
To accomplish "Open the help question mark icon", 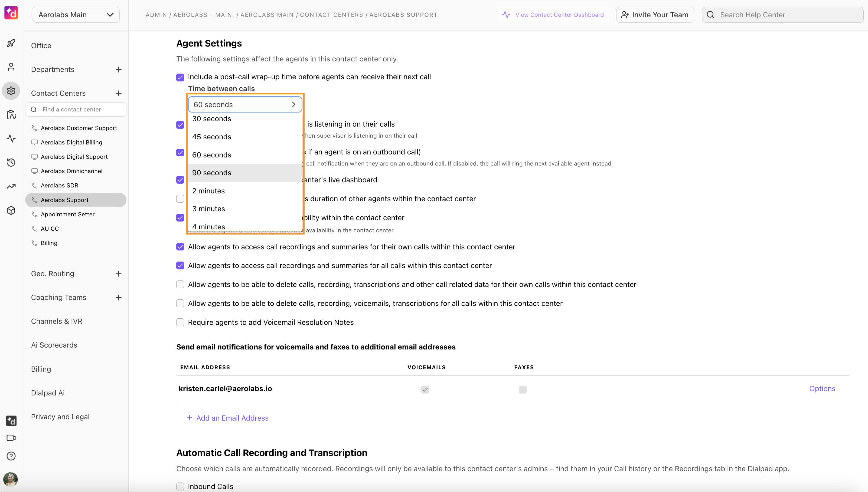I will [x=11, y=456].
